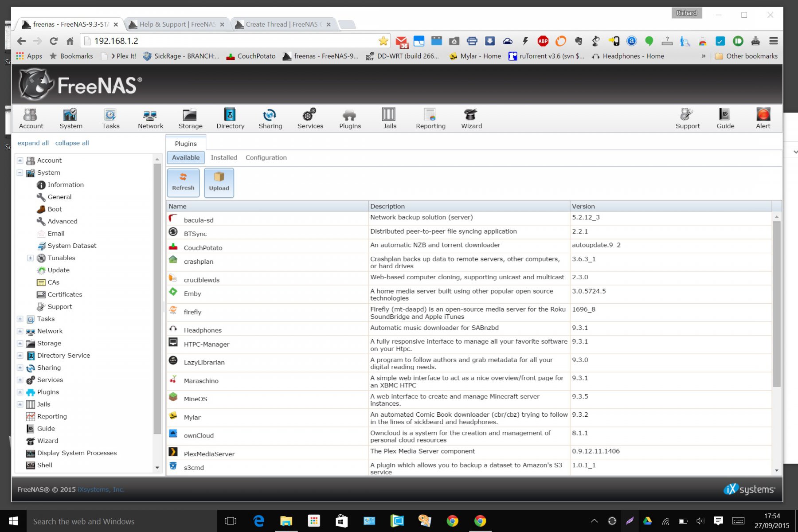Expand the Tasks tree node

click(20, 319)
